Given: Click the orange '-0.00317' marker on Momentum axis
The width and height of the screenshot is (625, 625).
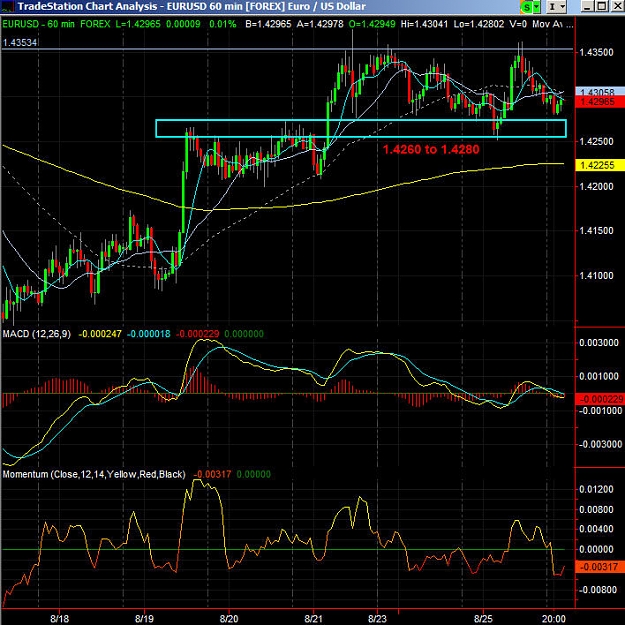Looking at the screenshot, I should 599,567.
